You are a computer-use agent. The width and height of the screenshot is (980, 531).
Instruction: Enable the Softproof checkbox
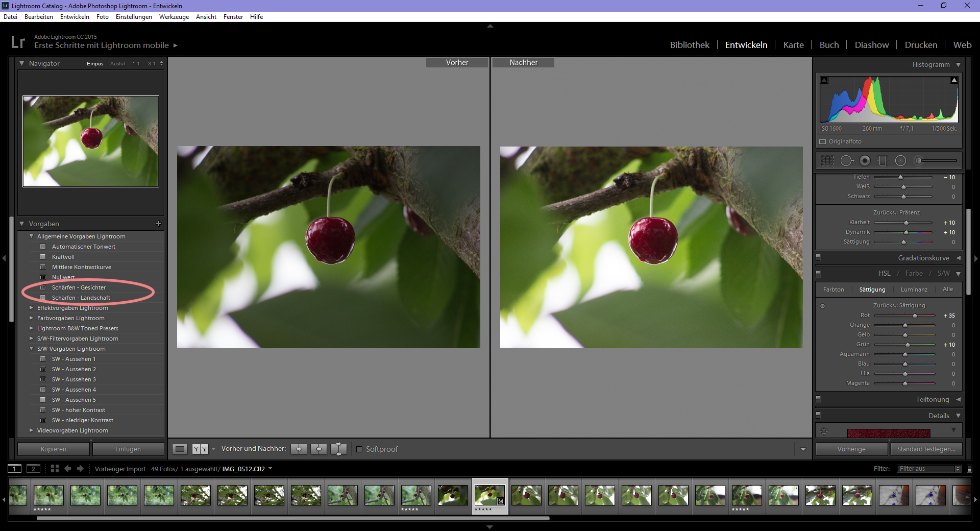tap(360, 449)
